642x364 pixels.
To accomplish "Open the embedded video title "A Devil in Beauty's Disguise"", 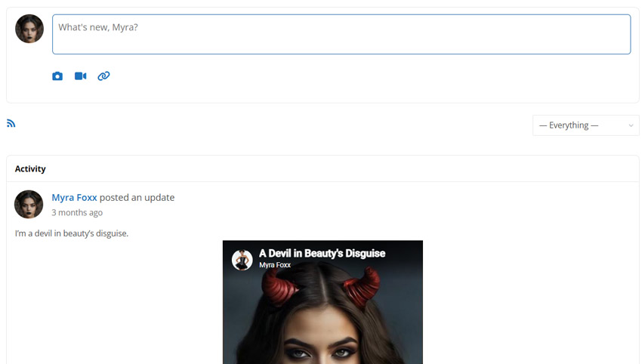I will pos(322,254).
